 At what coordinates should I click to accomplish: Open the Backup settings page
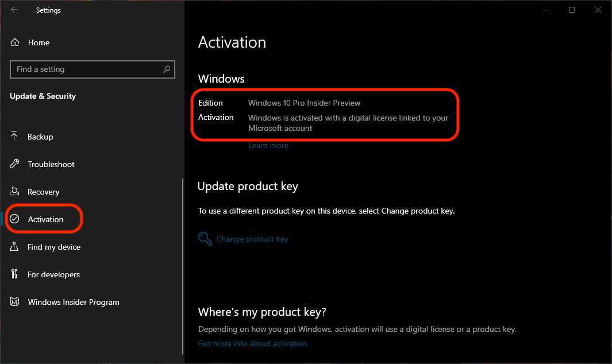point(40,137)
